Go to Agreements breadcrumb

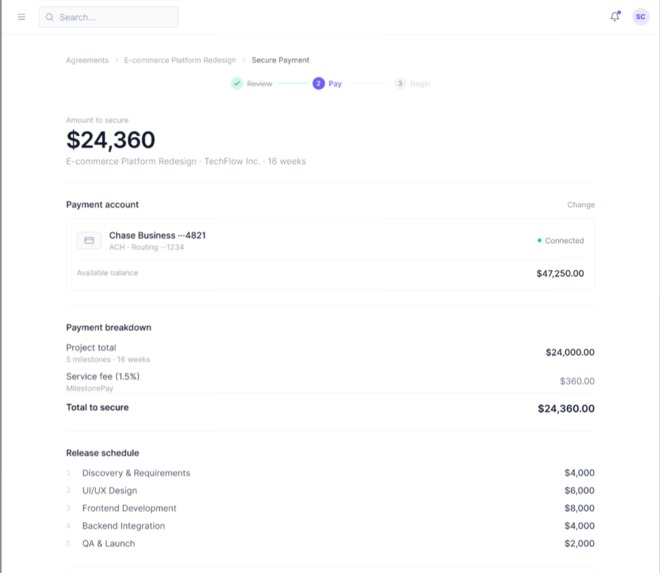click(87, 60)
